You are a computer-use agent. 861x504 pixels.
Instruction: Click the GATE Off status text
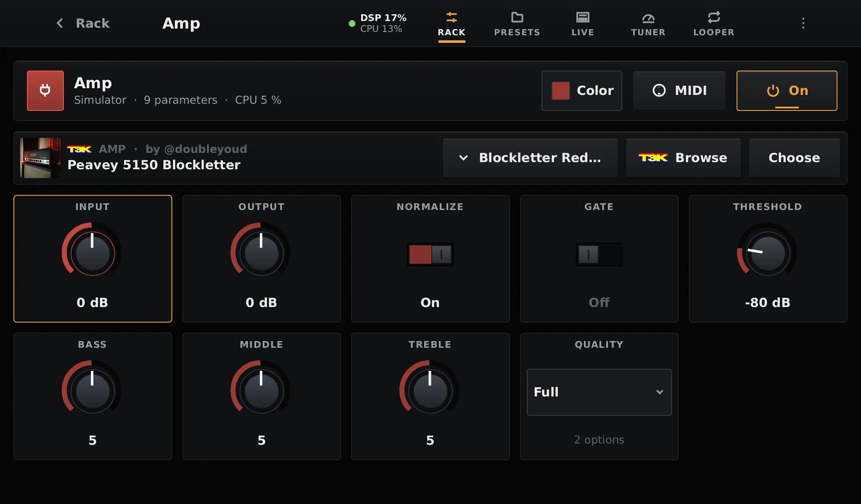[x=599, y=302]
